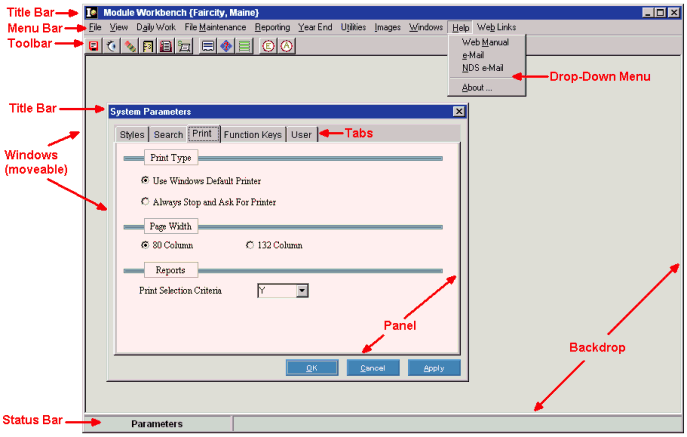Click the green lined list toolbar icon
Image resolution: width=687 pixels, height=437 pixels.
tap(245, 46)
